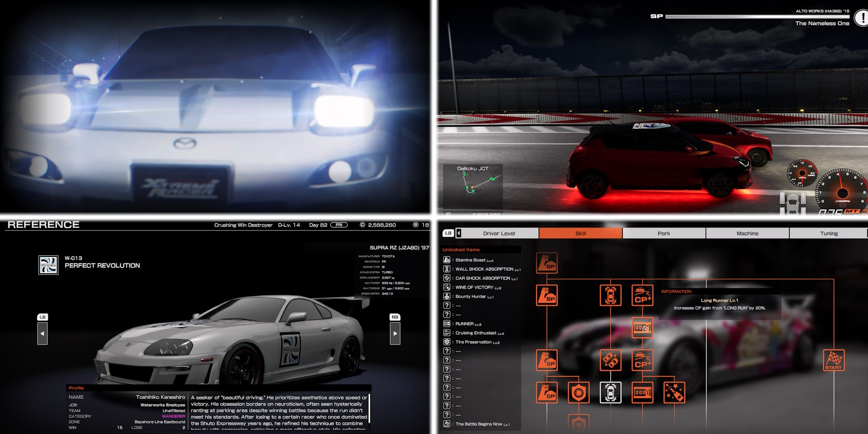
Task: Select the START checkered flag skill node
Action: click(x=833, y=360)
